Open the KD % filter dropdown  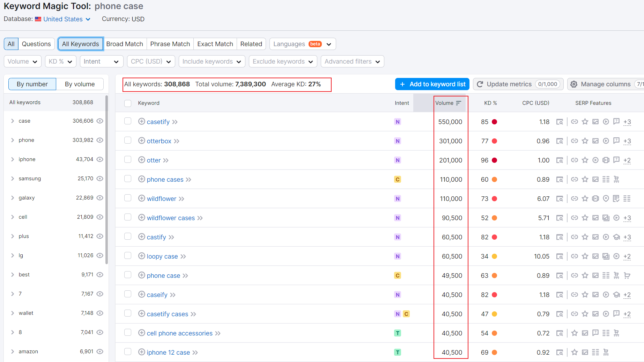point(61,61)
